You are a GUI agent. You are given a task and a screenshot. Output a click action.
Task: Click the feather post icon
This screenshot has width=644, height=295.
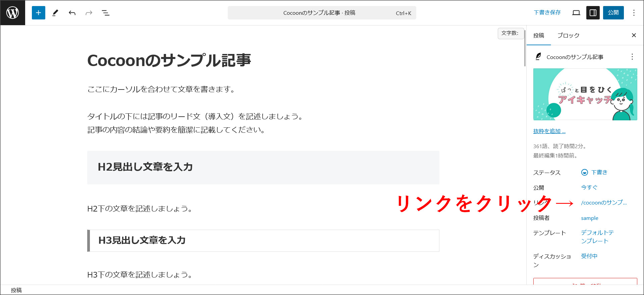(538, 57)
